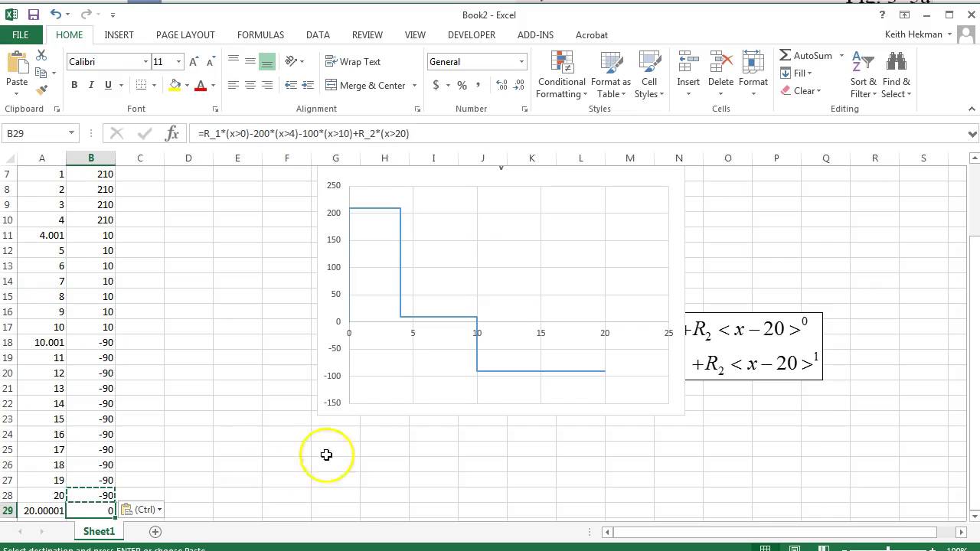This screenshot has width=980, height=551.
Task: Click the Format cells button
Action: [753, 75]
